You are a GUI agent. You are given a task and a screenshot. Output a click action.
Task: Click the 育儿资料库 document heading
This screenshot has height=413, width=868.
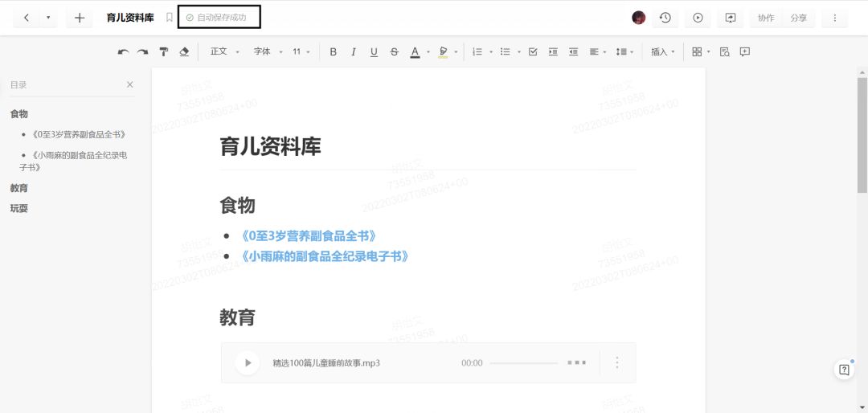[270, 147]
